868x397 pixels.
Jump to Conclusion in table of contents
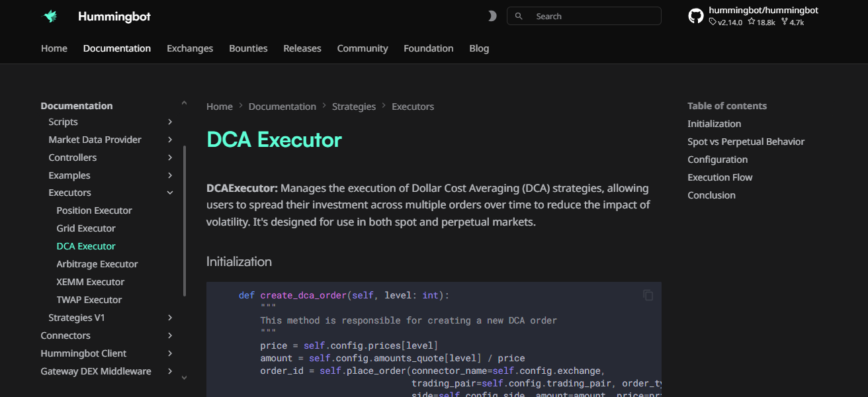[x=711, y=195]
